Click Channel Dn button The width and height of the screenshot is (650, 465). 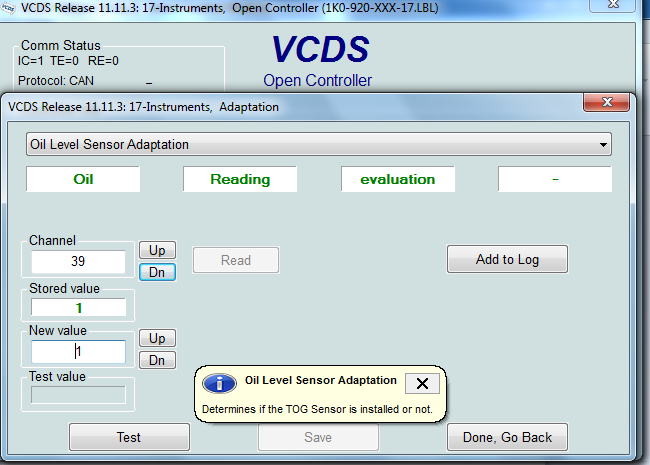coord(157,272)
